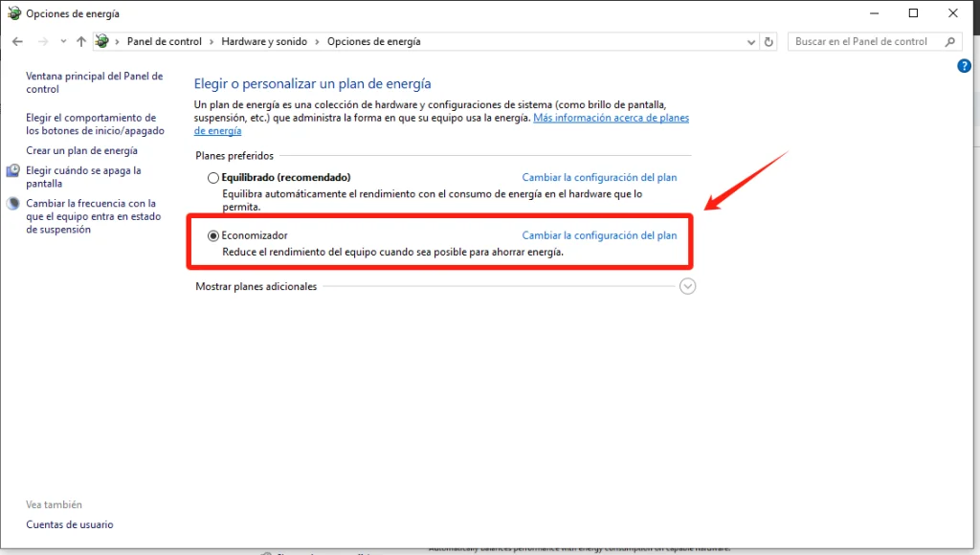This screenshot has height=555, width=980.
Task: Expand chevron after 'Panel de control' breadcrumb
Action: pos(212,42)
